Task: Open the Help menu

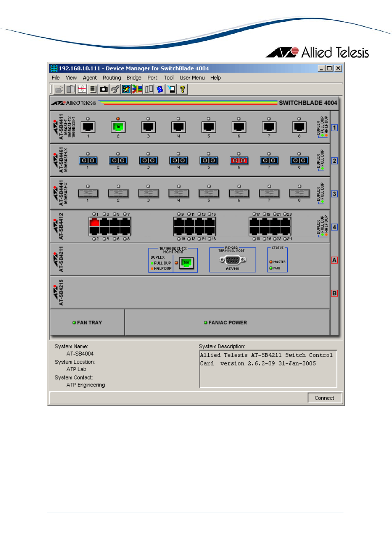Action: point(215,78)
